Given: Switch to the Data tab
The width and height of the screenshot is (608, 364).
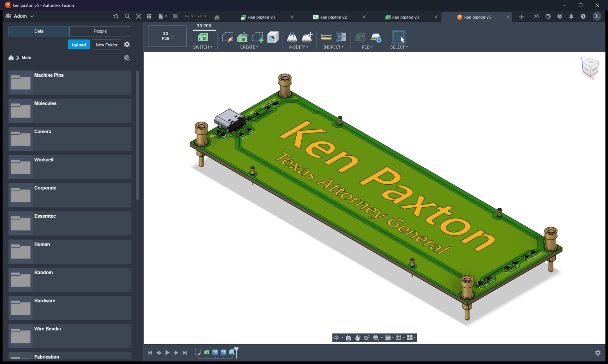Looking at the screenshot, I should pyautogui.click(x=39, y=31).
